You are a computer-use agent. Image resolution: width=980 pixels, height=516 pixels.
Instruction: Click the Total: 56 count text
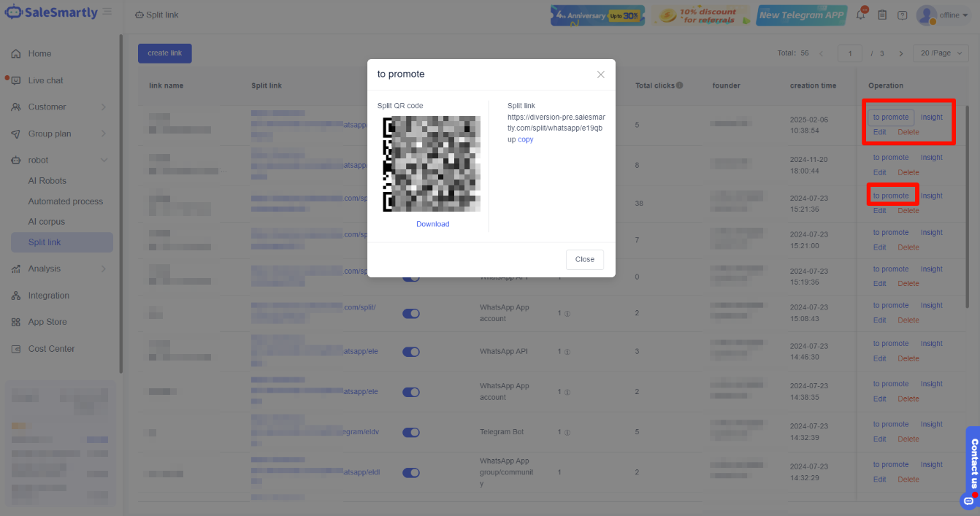point(792,53)
